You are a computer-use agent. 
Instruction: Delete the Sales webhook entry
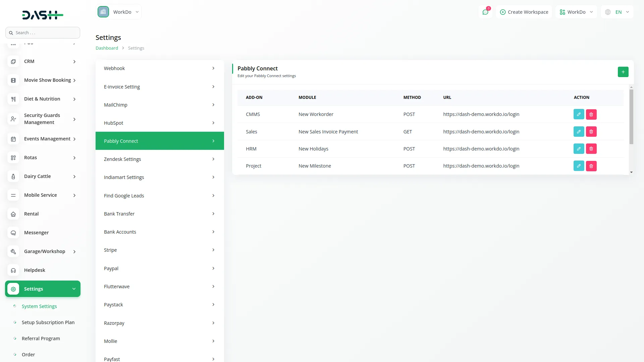(591, 131)
